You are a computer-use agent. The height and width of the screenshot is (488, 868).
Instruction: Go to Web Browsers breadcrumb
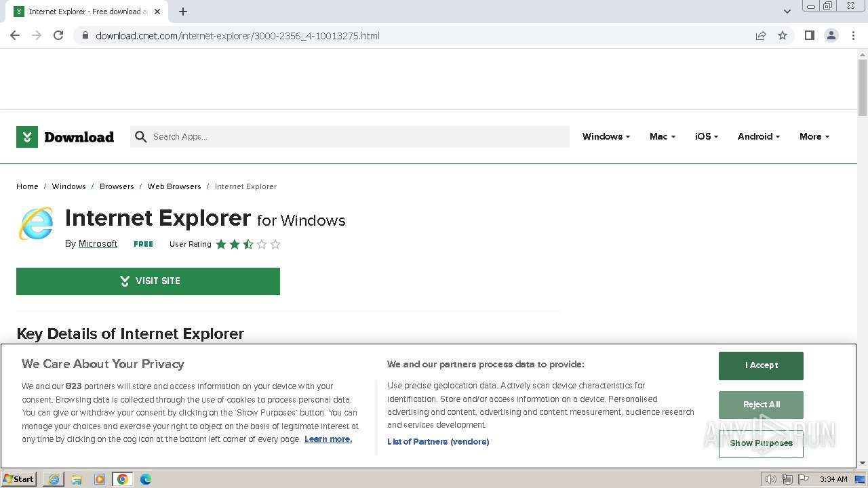[174, 186]
